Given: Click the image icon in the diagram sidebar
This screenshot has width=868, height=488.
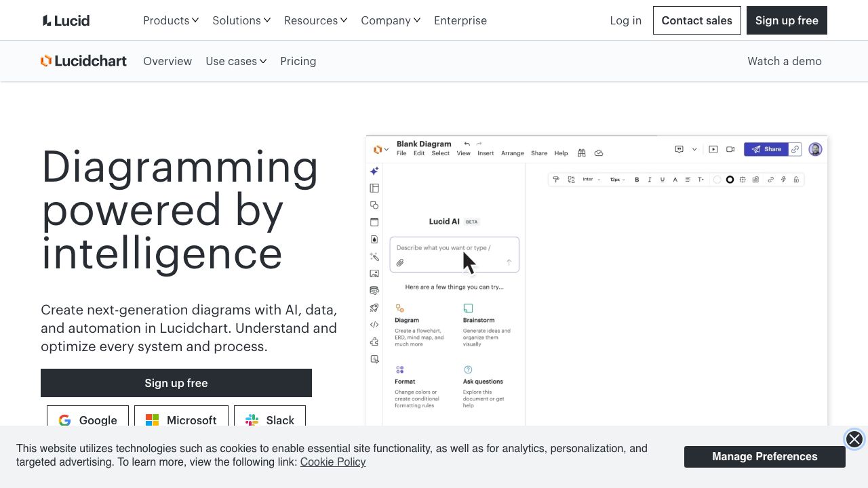Looking at the screenshot, I should 374,274.
